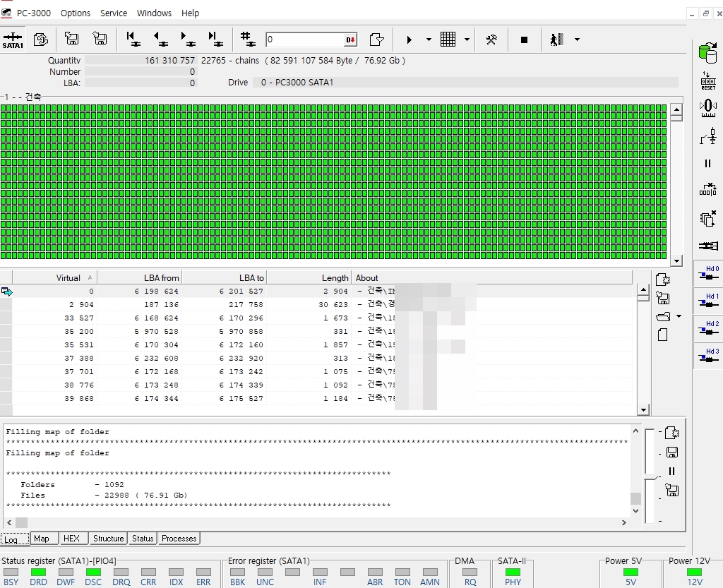Viewport: 723px width, 588px height.
Task: Toggle head Hd 0 button
Action: click(x=707, y=275)
